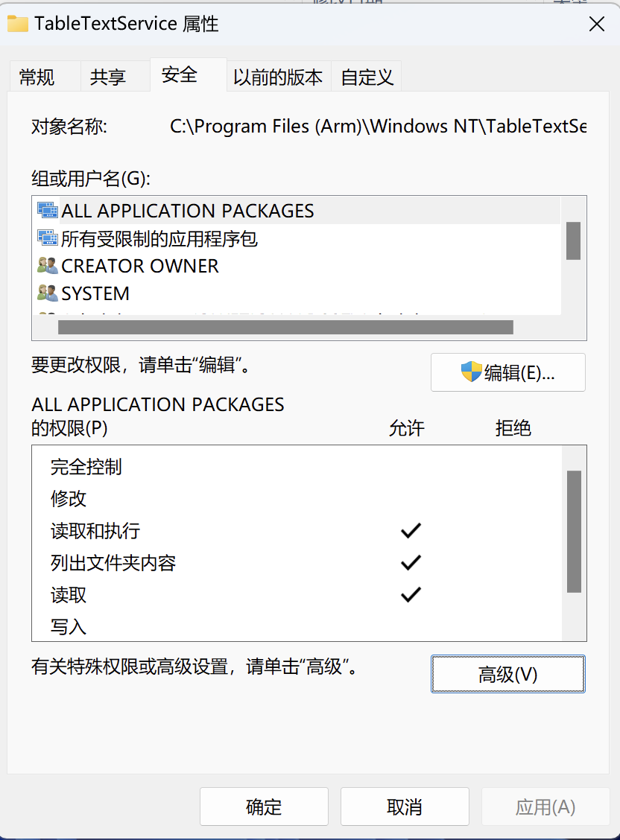The width and height of the screenshot is (620, 840).
Task: Click the user list horizontal scrollbar
Action: [x=285, y=328]
